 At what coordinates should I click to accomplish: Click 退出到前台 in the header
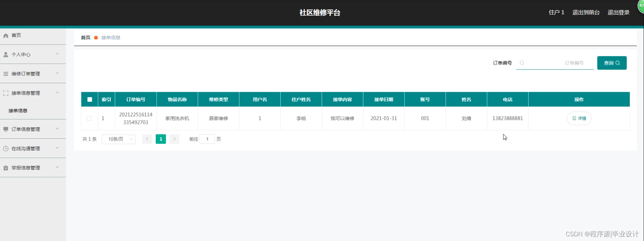coord(586,12)
